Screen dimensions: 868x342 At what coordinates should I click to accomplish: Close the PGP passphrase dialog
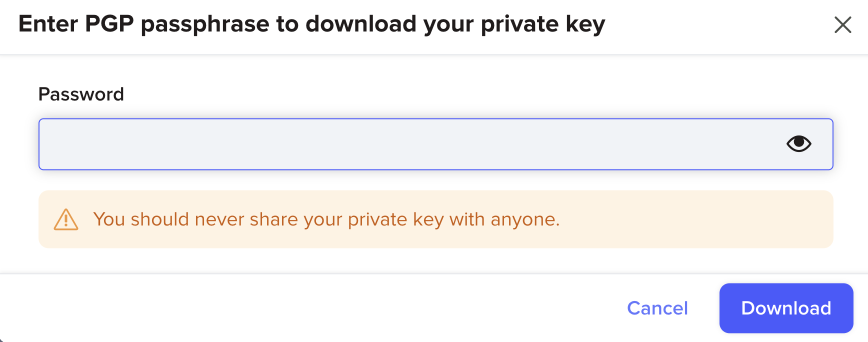(842, 24)
